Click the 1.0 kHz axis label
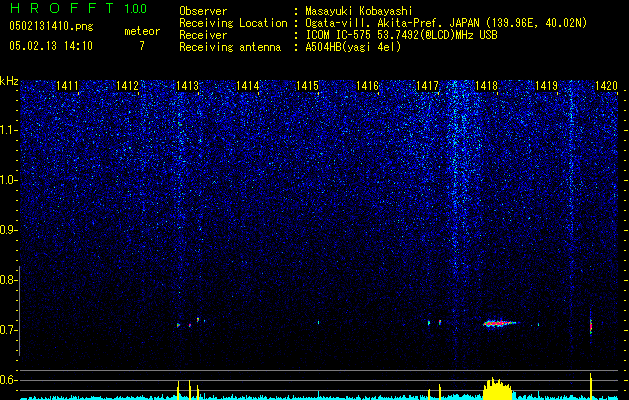The width and height of the screenshot is (629, 400). tap(8, 180)
